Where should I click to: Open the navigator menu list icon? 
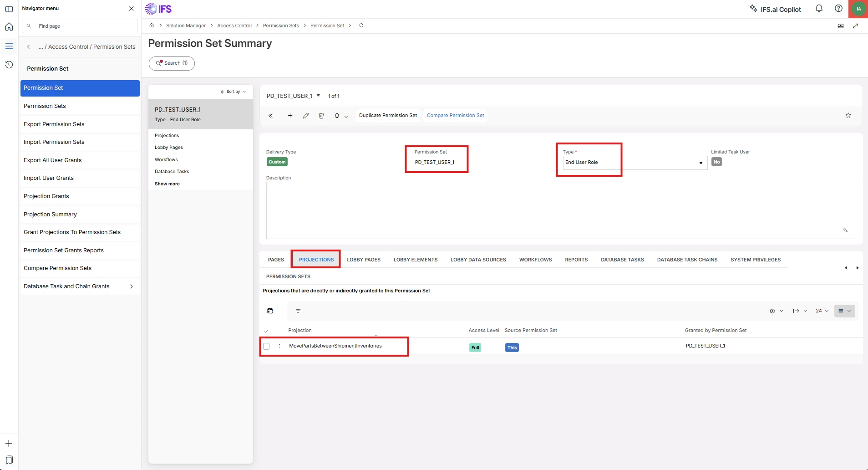pos(9,46)
